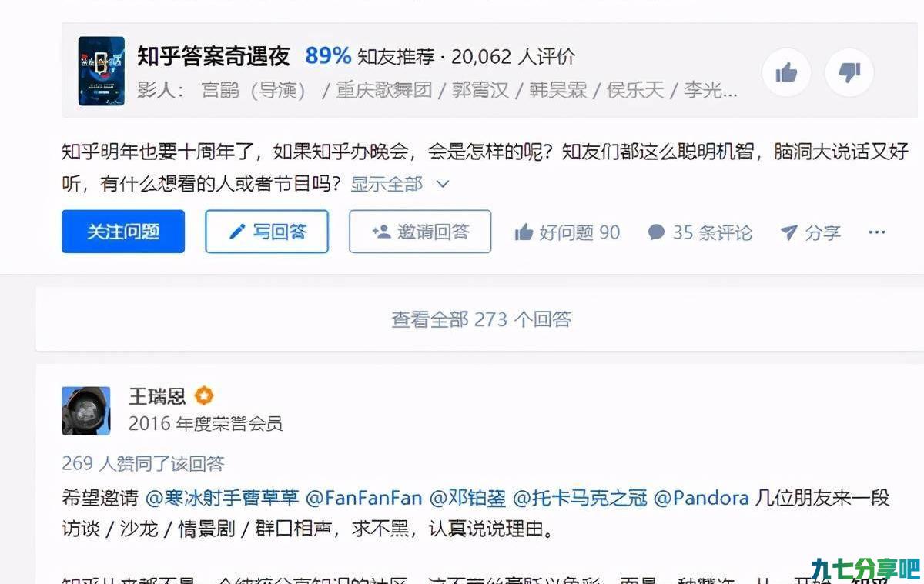Click the thumbs-up recommend icon
Image resolution: width=924 pixels, height=584 pixels.
(786, 72)
